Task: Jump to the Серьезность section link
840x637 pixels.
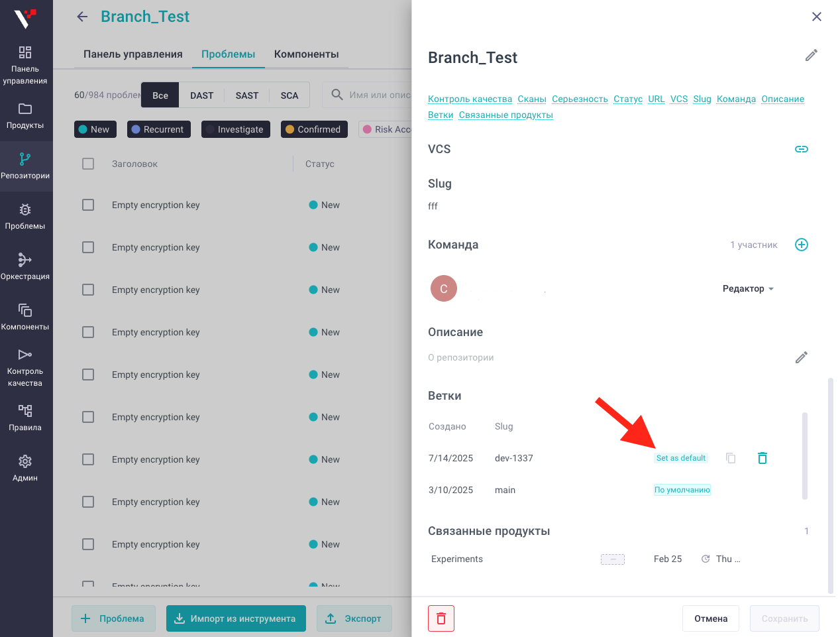Action: pos(580,99)
